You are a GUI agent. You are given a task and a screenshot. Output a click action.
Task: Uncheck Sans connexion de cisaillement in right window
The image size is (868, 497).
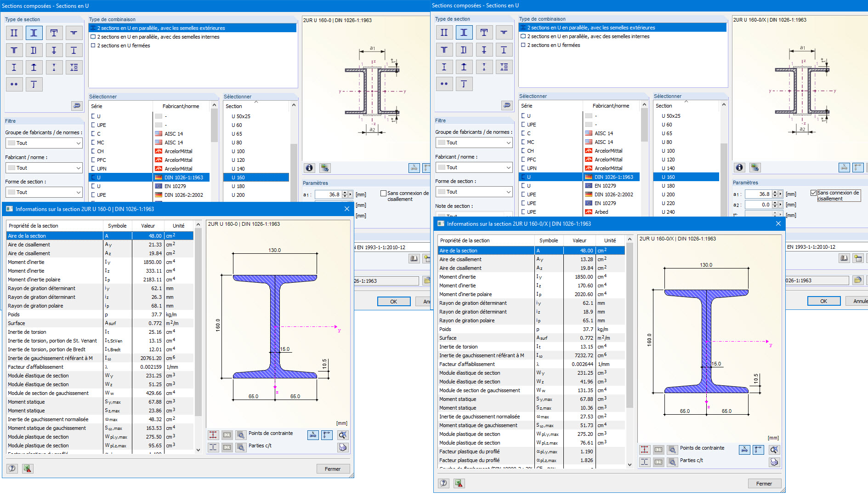tap(813, 193)
